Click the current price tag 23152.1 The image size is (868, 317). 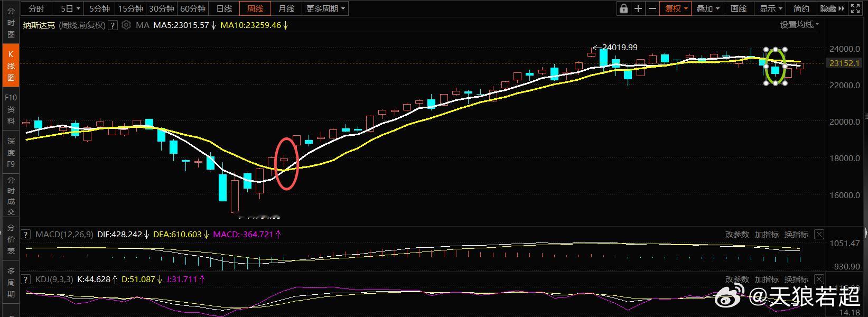tap(843, 63)
